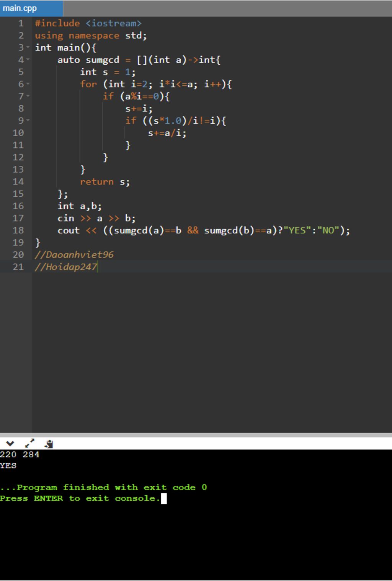Click the 'cin >> a >> b;' line

point(96,219)
